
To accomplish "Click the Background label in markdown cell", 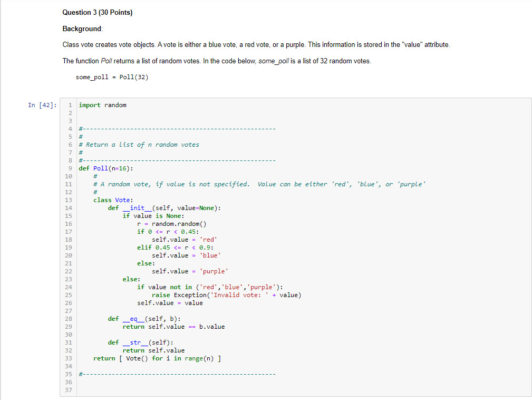I will [83, 28].
